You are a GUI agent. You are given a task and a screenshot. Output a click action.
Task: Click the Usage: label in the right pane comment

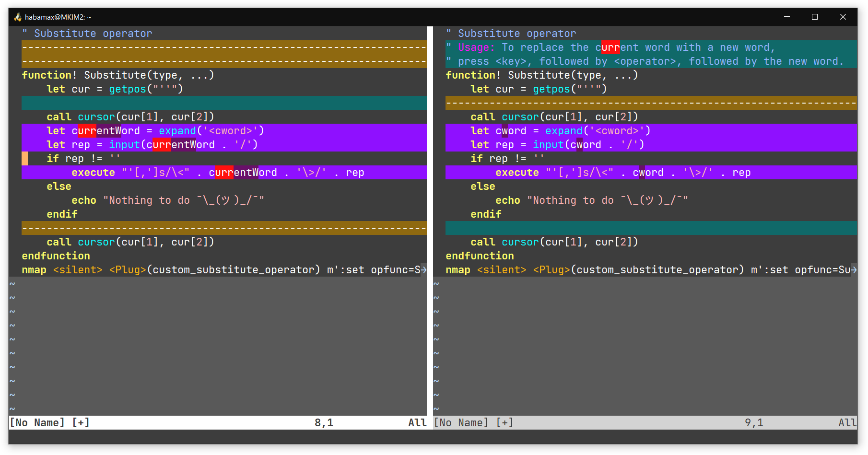click(475, 47)
